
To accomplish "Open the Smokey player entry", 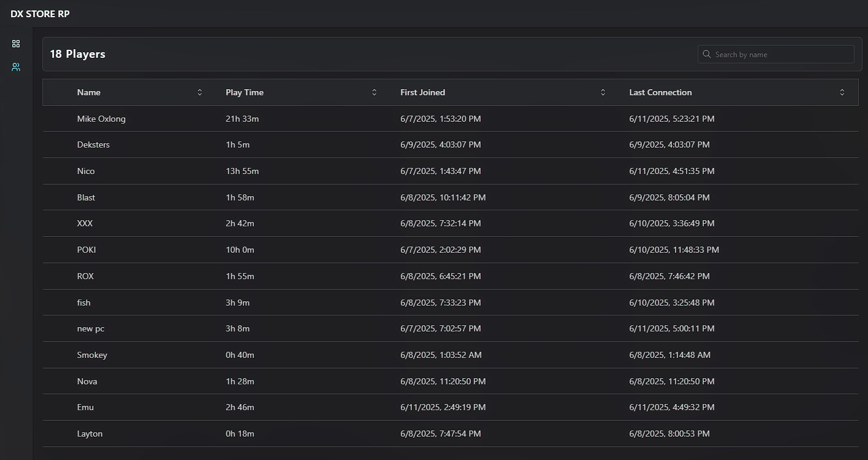I will (92, 355).
